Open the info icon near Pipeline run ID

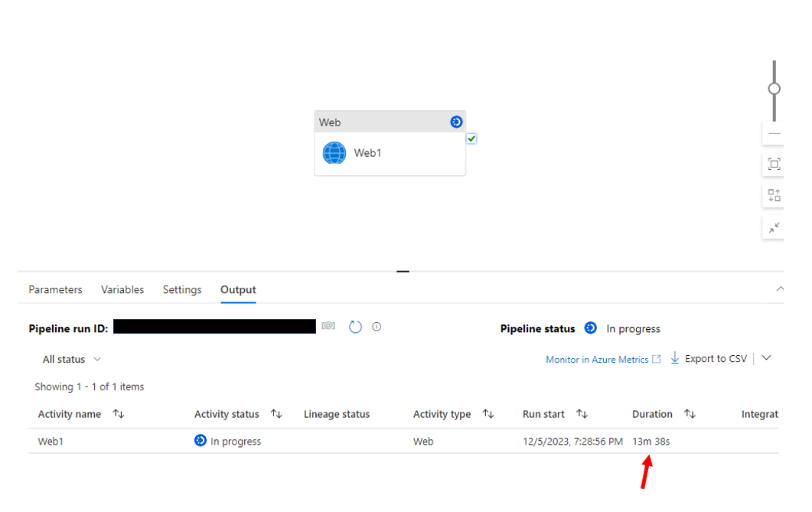376,326
